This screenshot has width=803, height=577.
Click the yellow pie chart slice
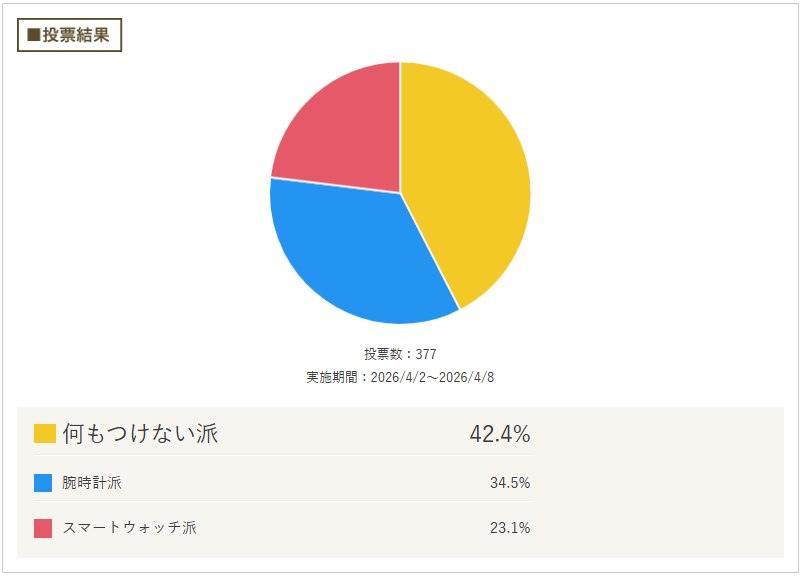click(470, 180)
